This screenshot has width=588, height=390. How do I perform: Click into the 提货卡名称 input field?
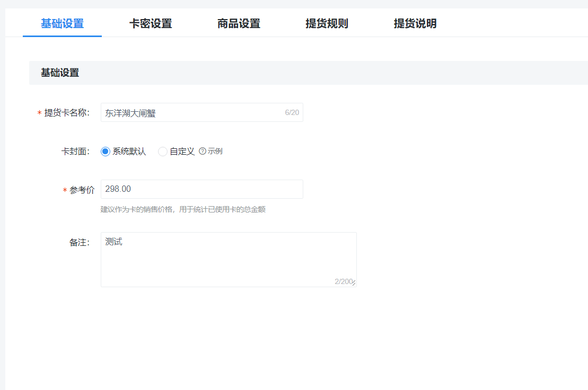201,112
